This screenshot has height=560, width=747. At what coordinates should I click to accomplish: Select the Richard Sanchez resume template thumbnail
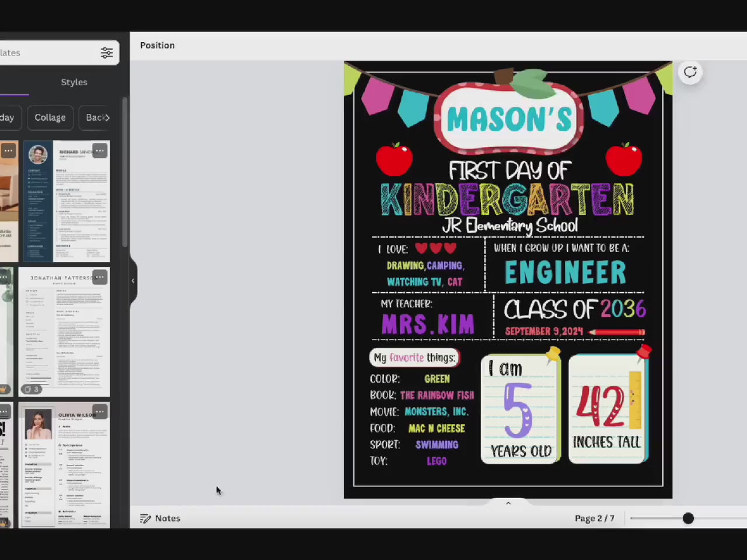coord(67,201)
